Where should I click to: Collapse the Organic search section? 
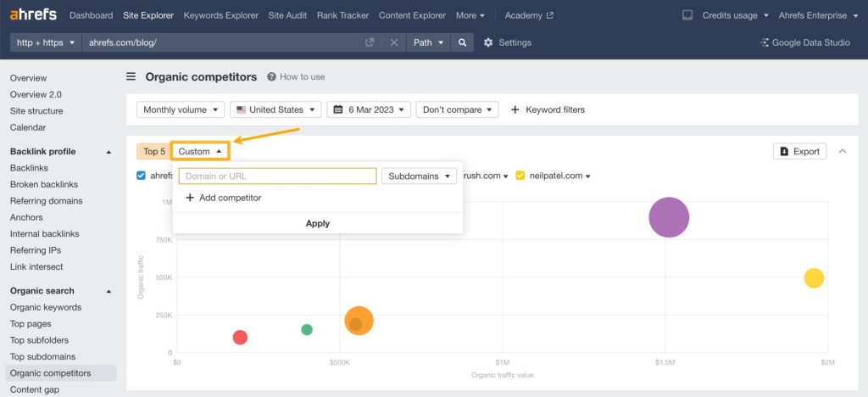pyautogui.click(x=108, y=291)
